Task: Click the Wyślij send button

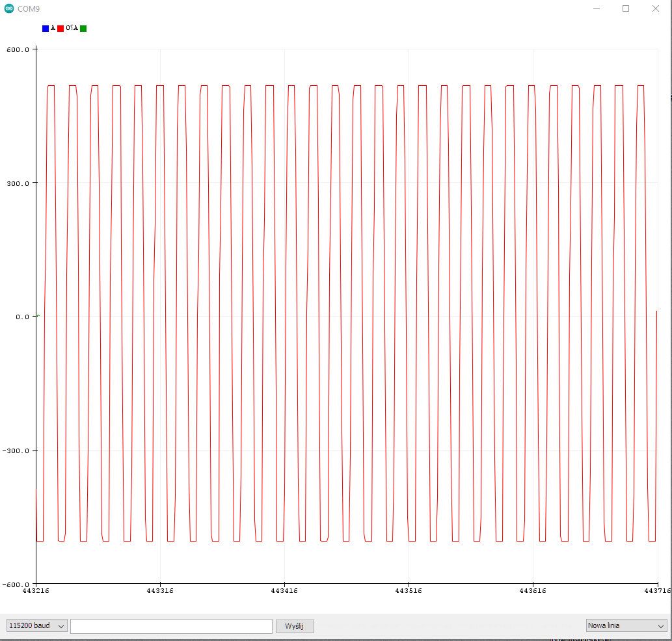Action: [x=295, y=626]
